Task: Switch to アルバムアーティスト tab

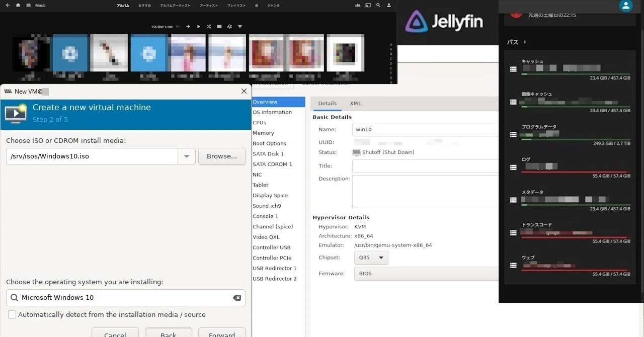Action: [175, 6]
